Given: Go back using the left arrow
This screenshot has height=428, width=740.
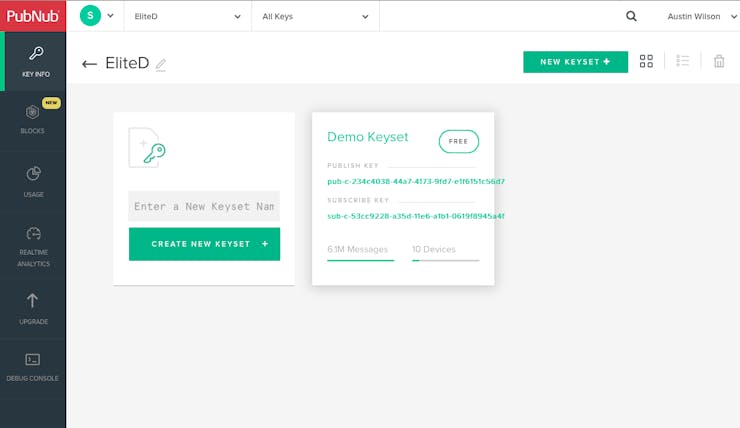Looking at the screenshot, I should pos(89,64).
